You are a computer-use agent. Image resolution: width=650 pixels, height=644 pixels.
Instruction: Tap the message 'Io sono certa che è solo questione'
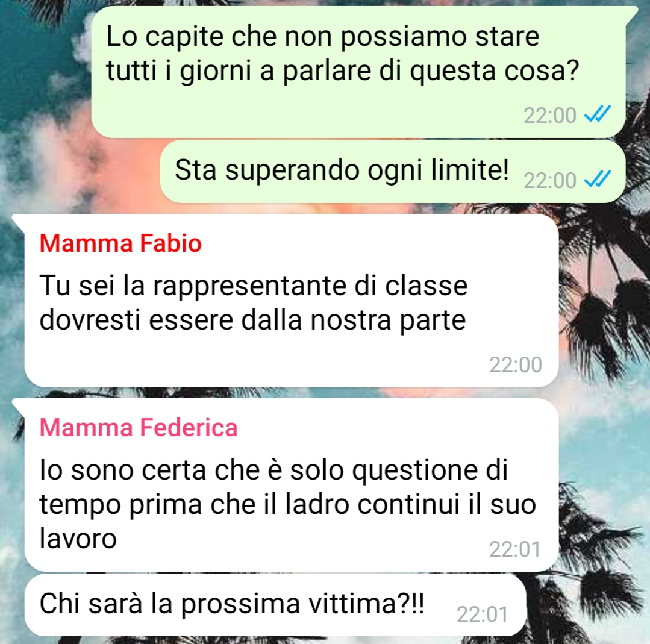(292, 485)
